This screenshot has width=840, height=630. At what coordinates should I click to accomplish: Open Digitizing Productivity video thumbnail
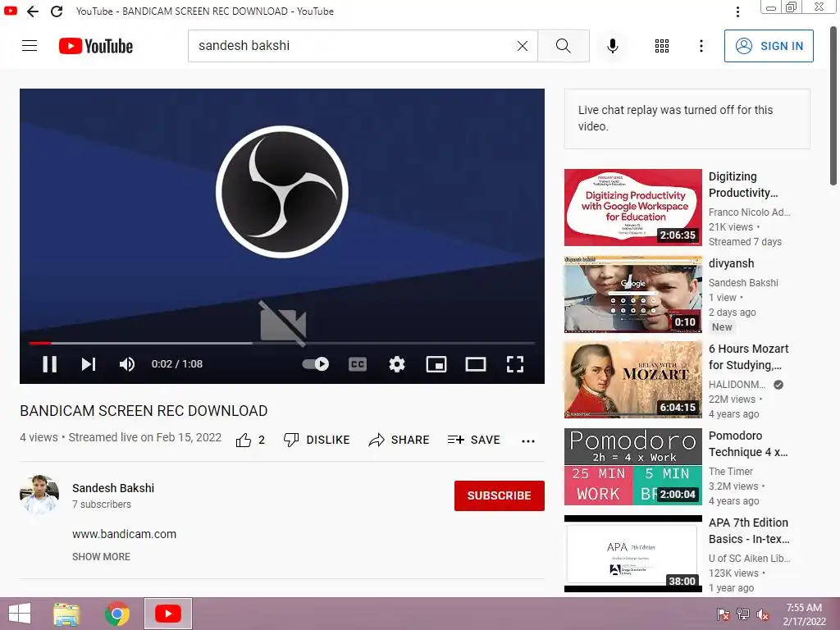click(x=633, y=208)
